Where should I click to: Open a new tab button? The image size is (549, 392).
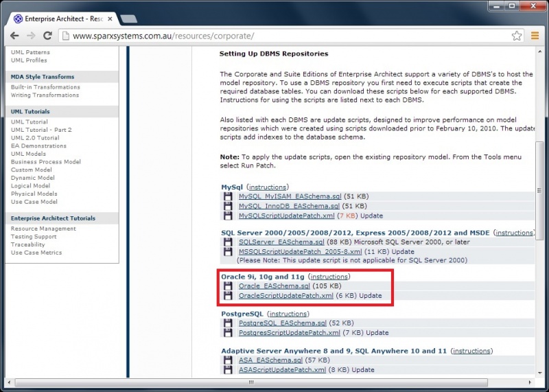(128, 19)
